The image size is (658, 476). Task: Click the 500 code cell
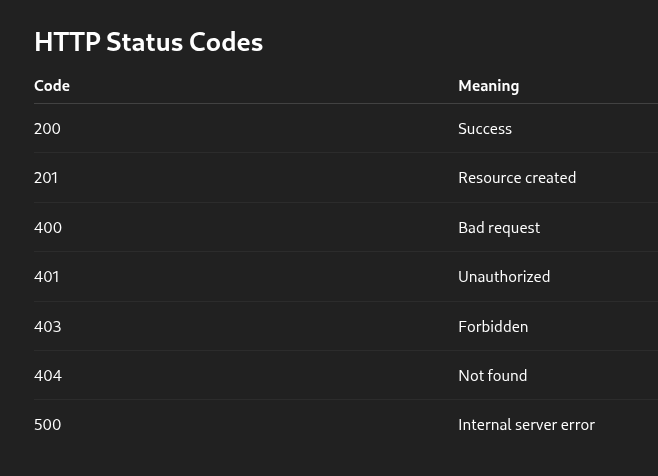pyautogui.click(x=47, y=425)
